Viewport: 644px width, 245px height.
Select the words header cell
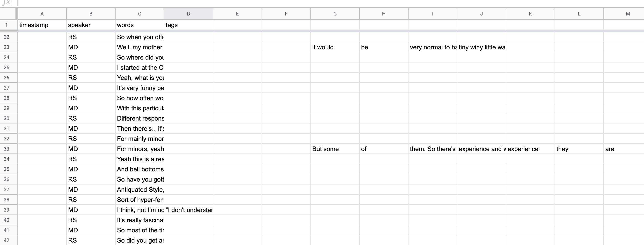[x=139, y=25]
